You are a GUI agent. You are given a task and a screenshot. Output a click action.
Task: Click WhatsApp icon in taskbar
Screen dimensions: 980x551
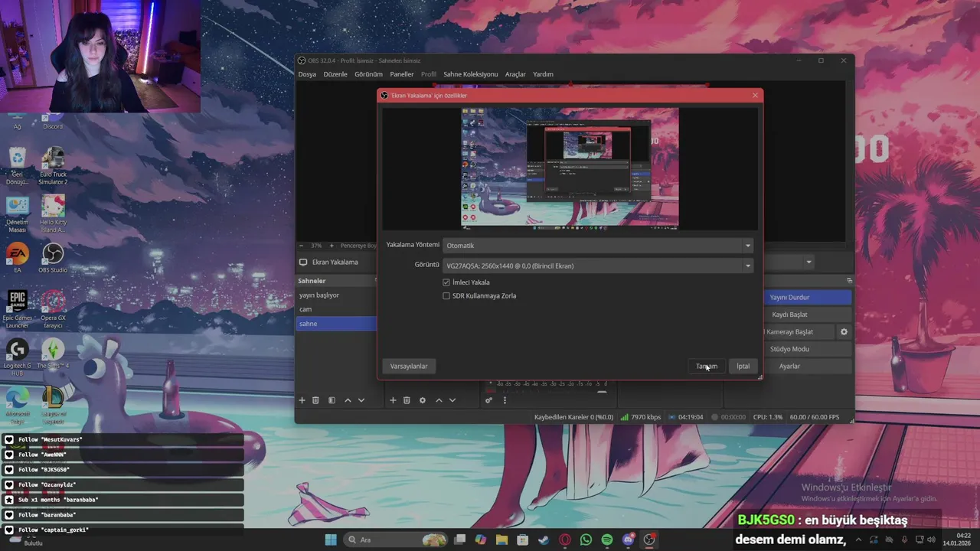pyautogui.click(x=586, y=540)
